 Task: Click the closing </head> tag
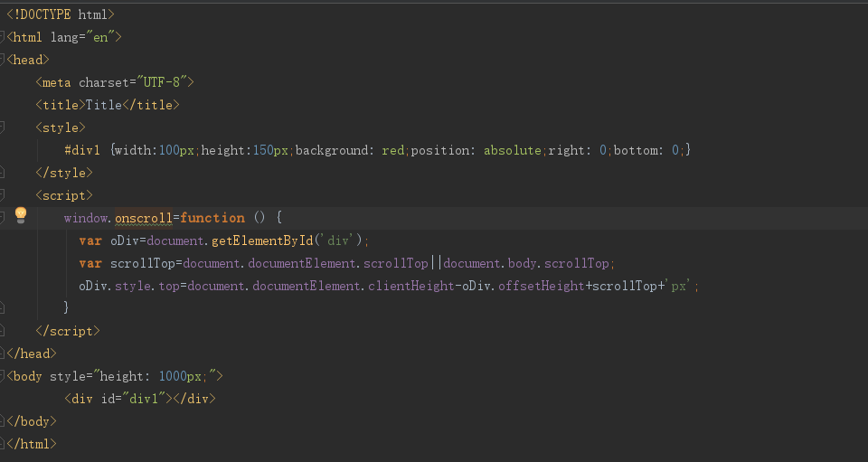point(32,354)
